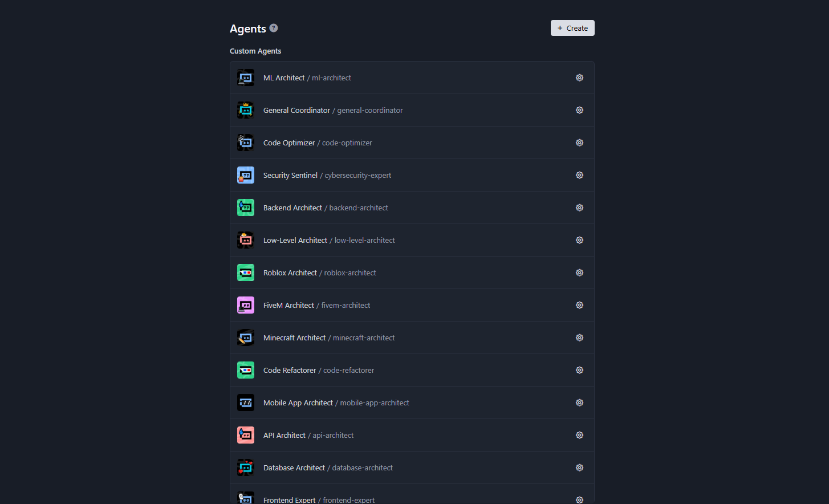Open settings gear for General Coordinator
Image resolution: width=829 pixels, height=504 pixels.
coord(579,110)
